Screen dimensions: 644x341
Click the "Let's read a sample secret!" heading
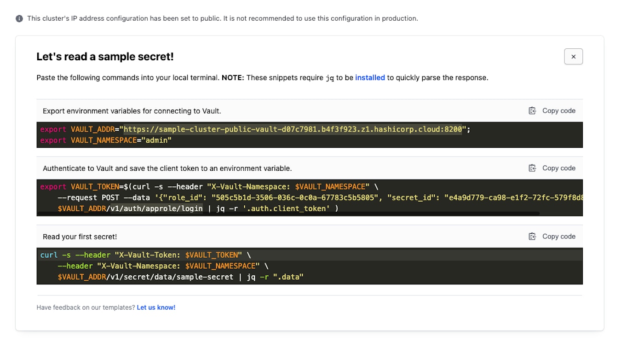[105, 57]
